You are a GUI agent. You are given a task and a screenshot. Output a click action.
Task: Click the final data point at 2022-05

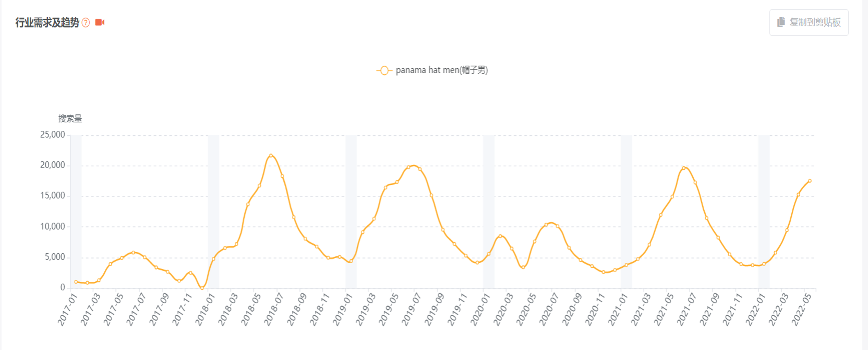(810, 181)
